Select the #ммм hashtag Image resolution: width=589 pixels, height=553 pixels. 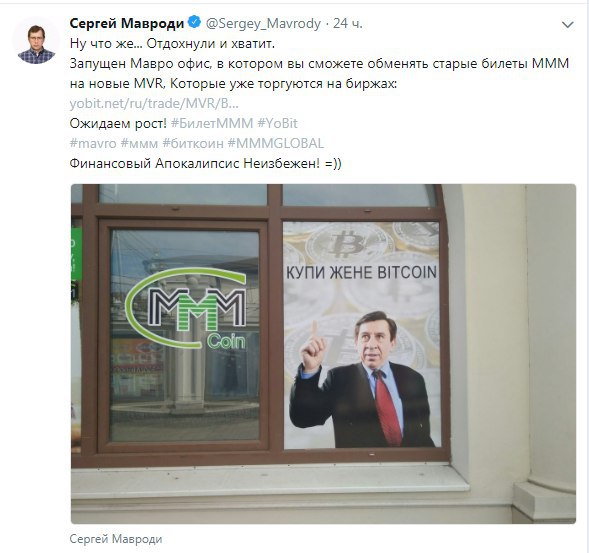point(139,143)
